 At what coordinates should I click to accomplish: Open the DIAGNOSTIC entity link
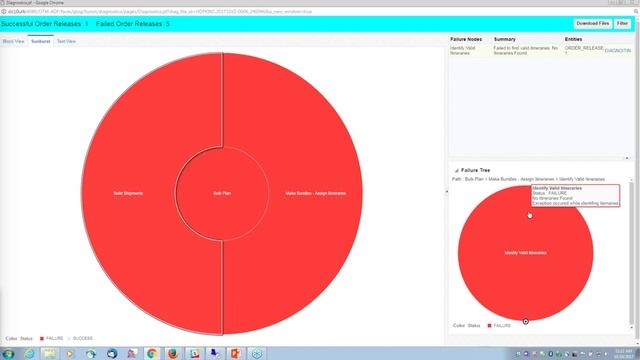pos(618,50)
